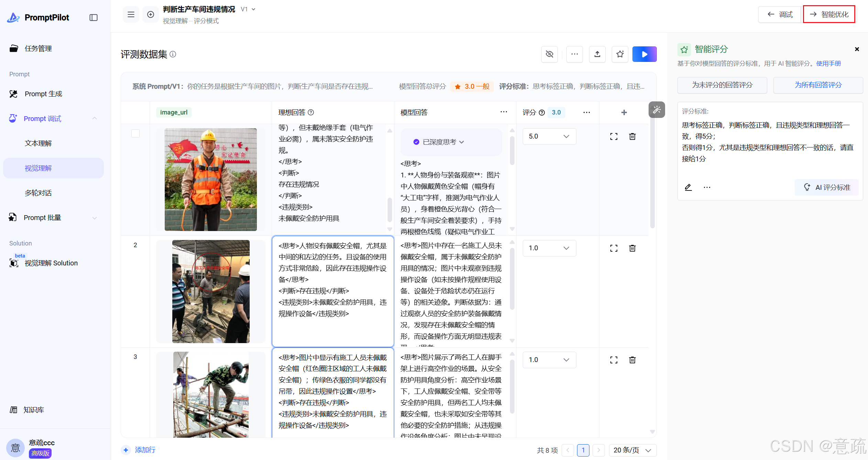This screenshot has width=868, height=460.
Task: Expand row 2 fullscreen icon
Action: 614,248
